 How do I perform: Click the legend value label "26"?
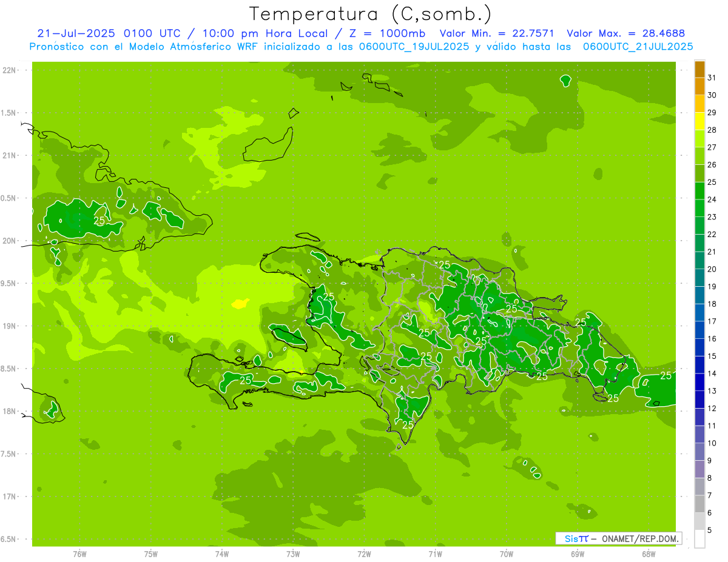[x=712, y=164]
